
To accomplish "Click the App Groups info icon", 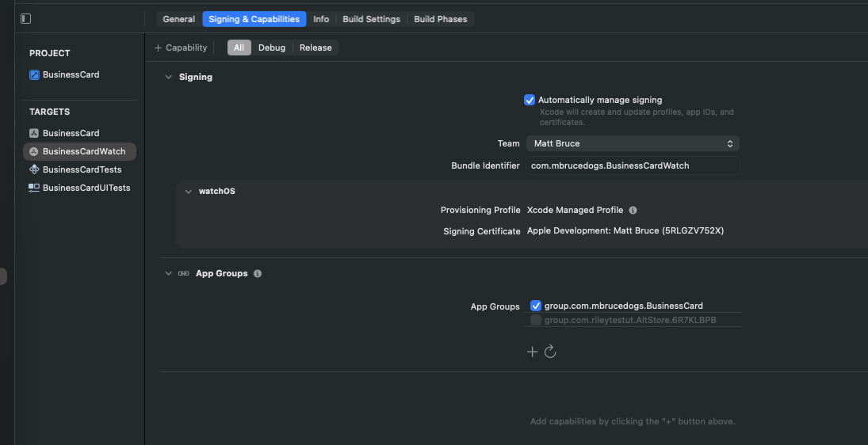I will (x=258, y=273).
